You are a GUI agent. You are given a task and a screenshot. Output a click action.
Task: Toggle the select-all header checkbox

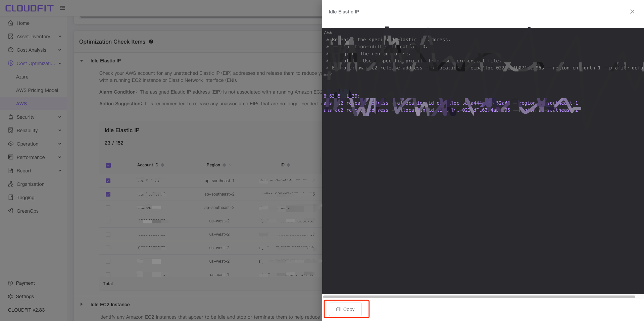[108, 165]
